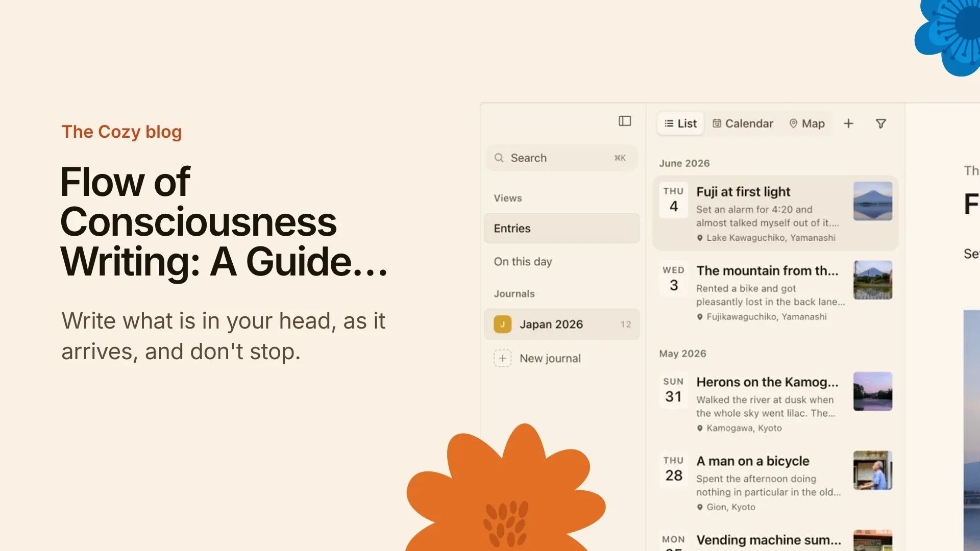Click the location pin beside Kamogawa, Kyoto

click(x=700, y=428)
